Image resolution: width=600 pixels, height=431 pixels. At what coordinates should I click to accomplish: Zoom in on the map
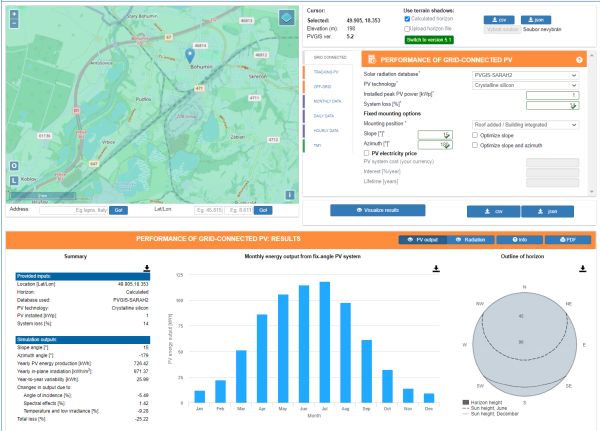click(x=14, y=15)
